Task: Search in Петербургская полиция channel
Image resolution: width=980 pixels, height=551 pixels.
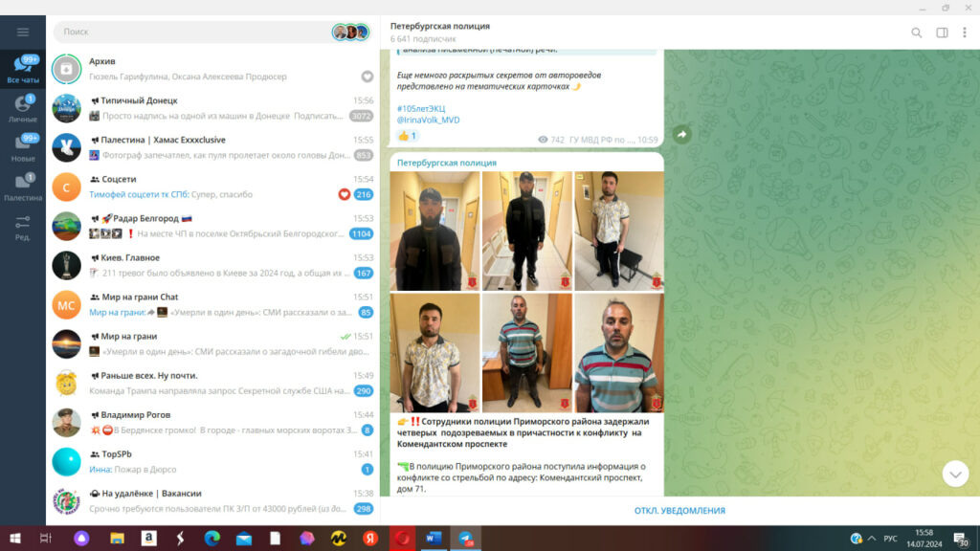Action: point(916,33)
